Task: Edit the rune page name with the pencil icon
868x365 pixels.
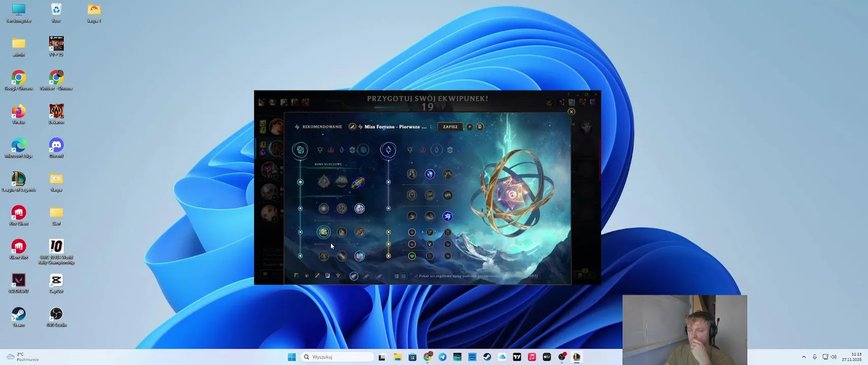Action: pyautogui.click(x=352, y=127)
